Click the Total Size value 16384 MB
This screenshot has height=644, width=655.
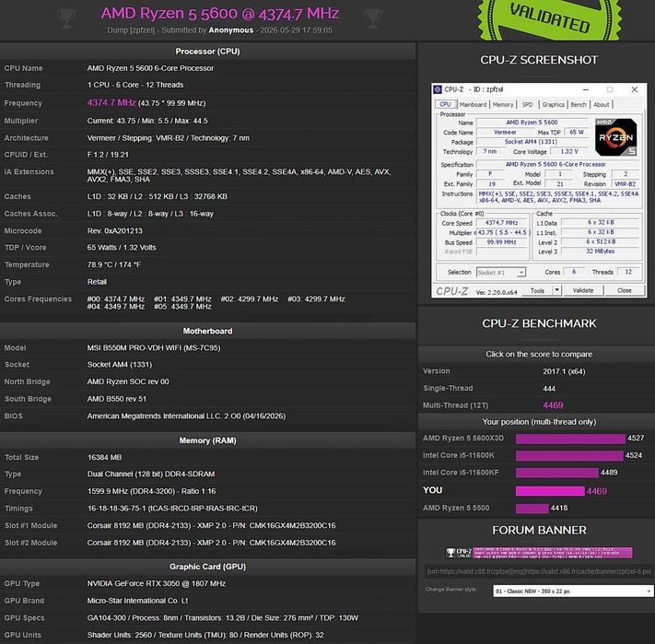click(x=104, y=457)
